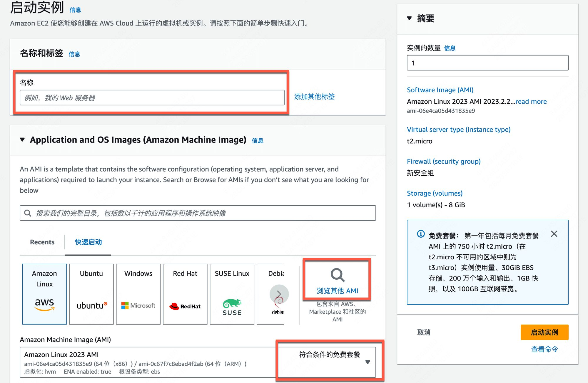The width and height of the screenshot is (588, 383).
Task: Click the 实例的数量 number field
Action: pos(487,63)
